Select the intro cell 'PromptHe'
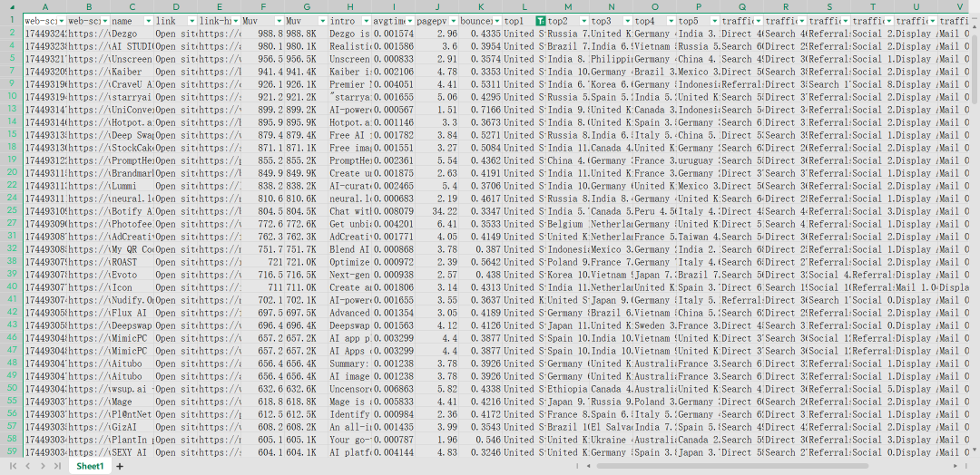The image size is (980, 475). (x=350, y=160)
